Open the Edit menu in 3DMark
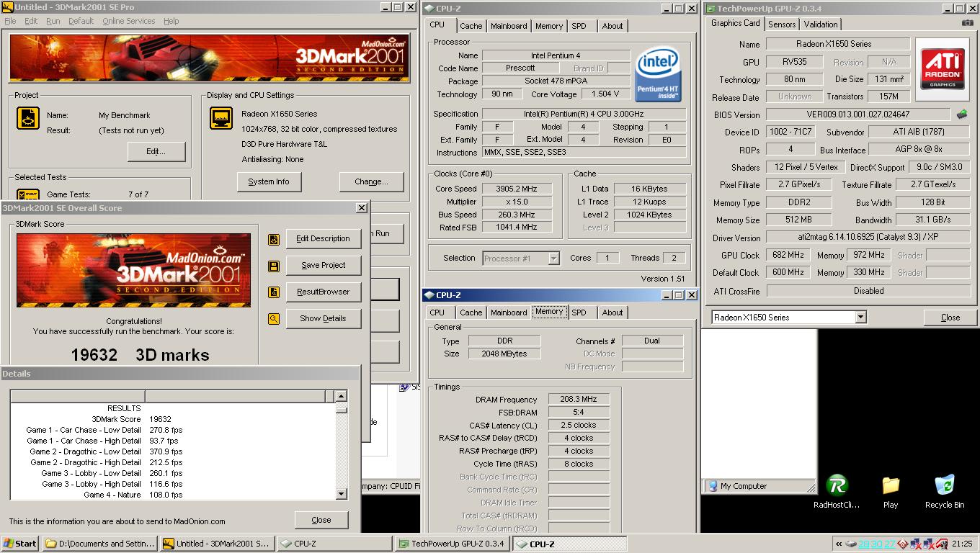Image resolution: width=980 pixels, height=553 pixels. (31, 21)
